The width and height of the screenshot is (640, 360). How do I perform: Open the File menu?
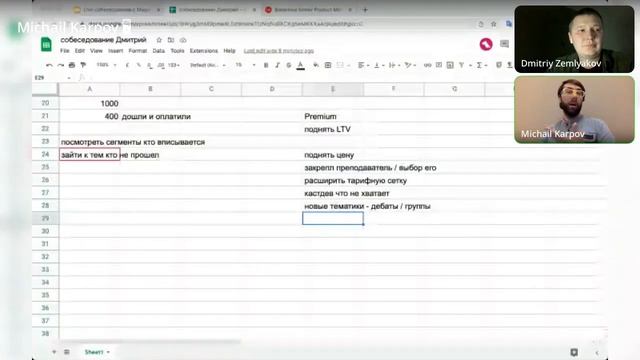pos(65,51)
